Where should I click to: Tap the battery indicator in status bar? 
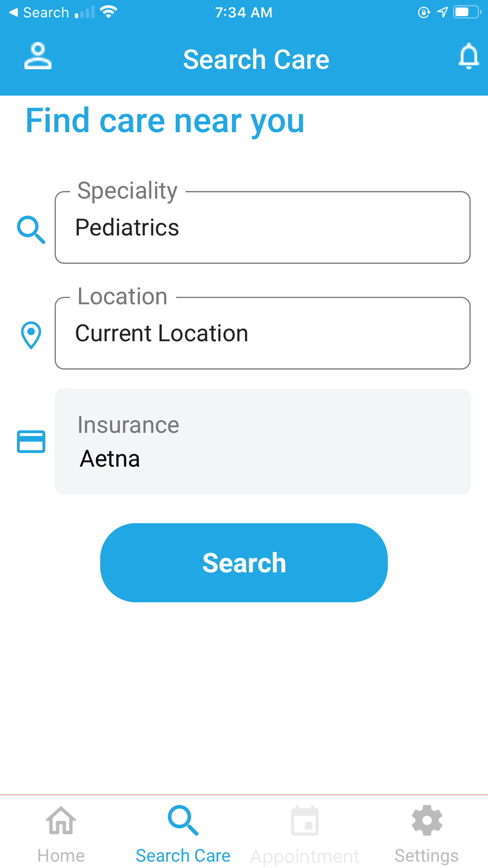click(467, 12)
